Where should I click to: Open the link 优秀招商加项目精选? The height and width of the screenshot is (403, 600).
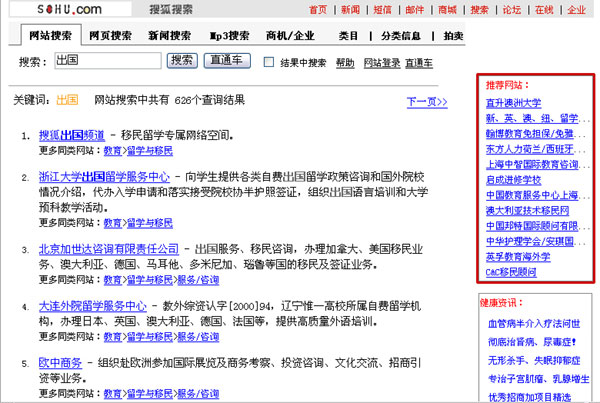click(x=530, y=397)
